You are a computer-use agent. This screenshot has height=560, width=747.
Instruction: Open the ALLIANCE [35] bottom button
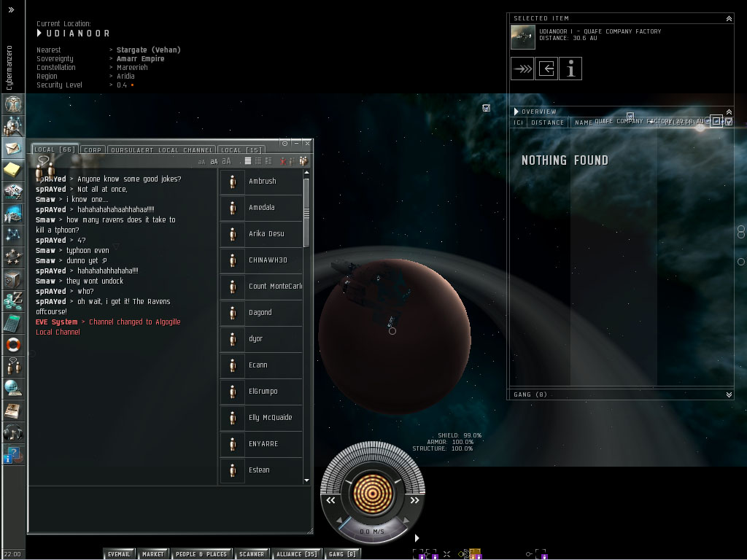tap(296, 554)
